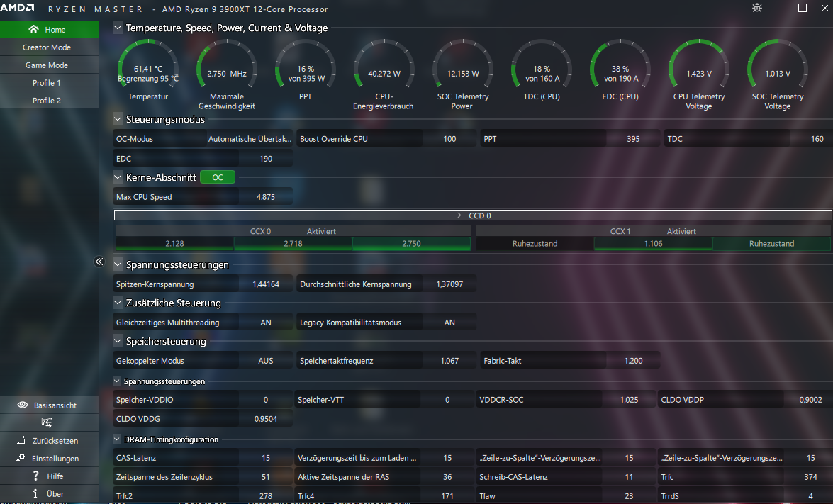Screen dimensions: 833x504
Task: Click the Über info icon
Action: point(35,493)
